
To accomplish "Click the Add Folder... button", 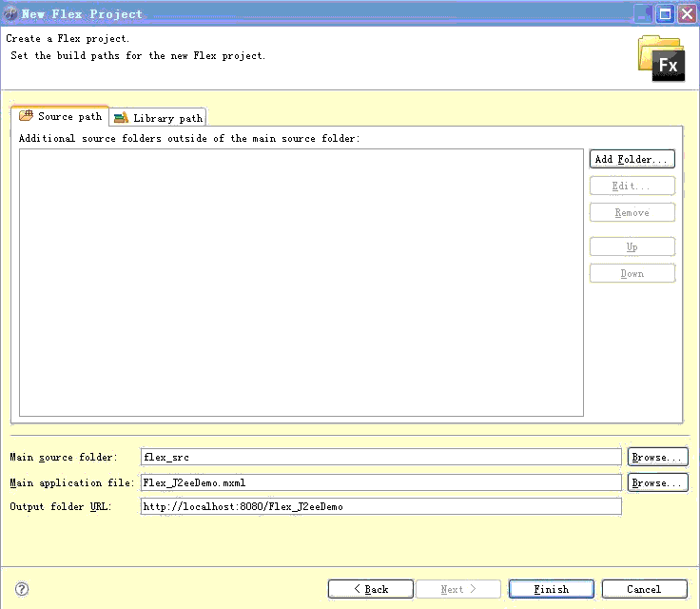I will 632,159.
